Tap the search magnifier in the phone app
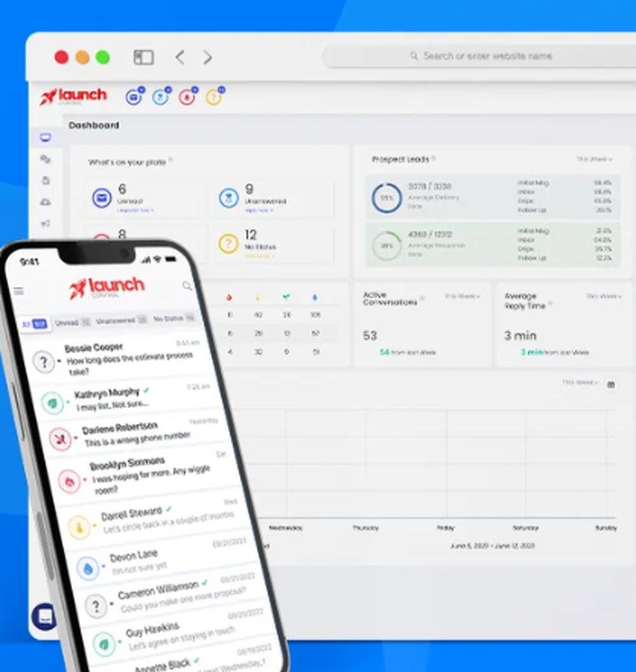 pos(187,285)
